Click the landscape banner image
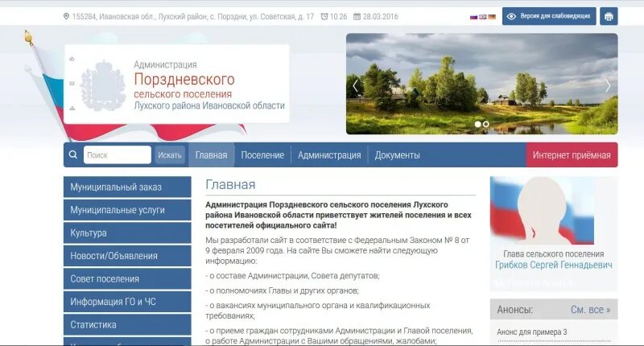Image resolution: width=644 pixels, height=346 pixels. [x=481, y=84]
